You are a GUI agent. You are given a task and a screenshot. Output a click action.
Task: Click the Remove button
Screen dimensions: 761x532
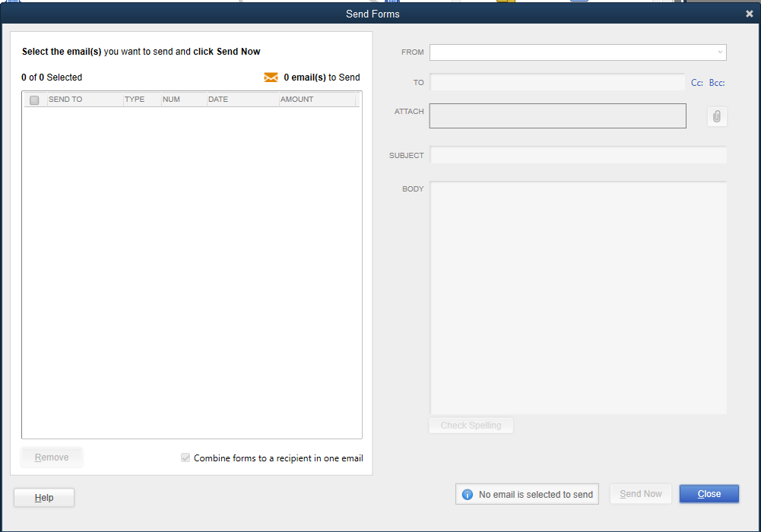51,457
